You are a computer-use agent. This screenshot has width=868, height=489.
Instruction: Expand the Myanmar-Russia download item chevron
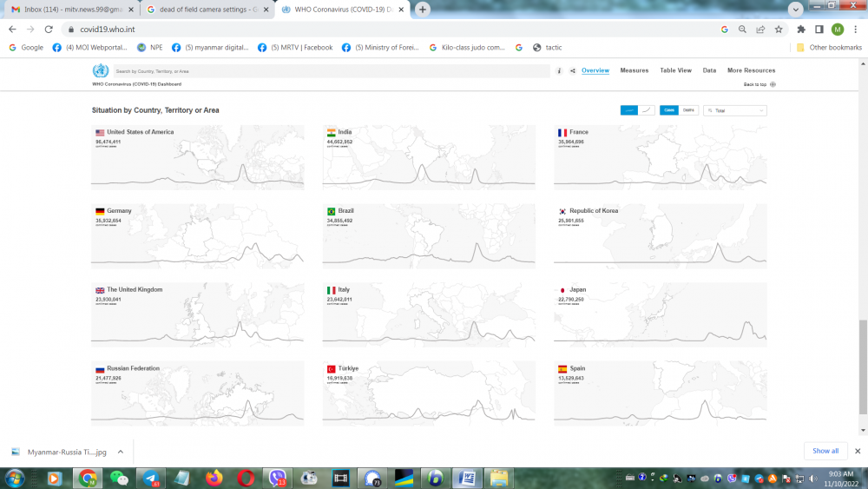coord(120,452)
